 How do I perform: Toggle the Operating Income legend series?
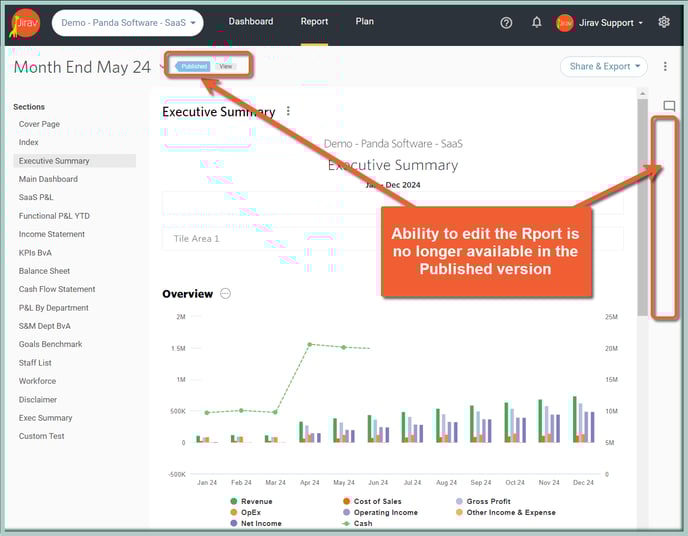[x=380, y=512]
